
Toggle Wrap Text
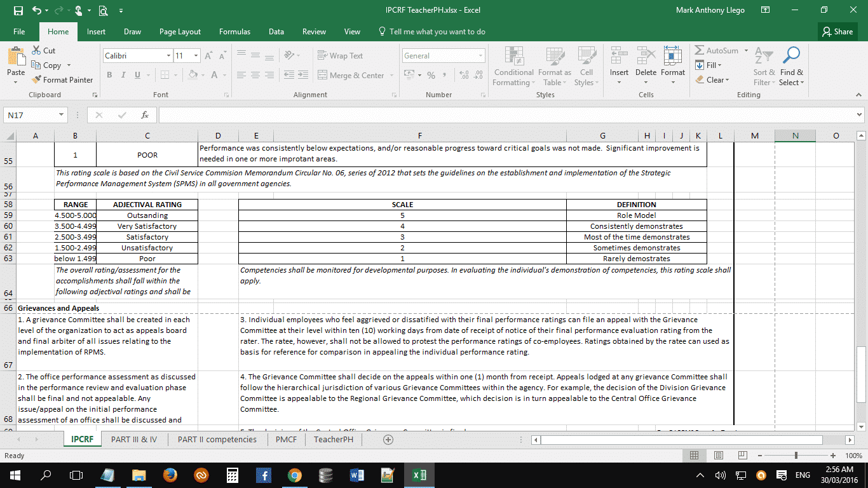(340, 56)
